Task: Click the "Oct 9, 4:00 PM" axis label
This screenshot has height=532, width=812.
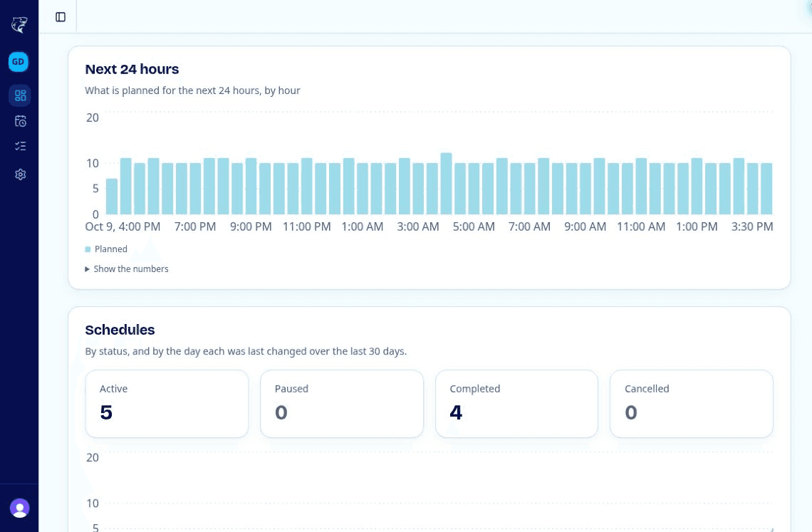Action: click(123, 227)
